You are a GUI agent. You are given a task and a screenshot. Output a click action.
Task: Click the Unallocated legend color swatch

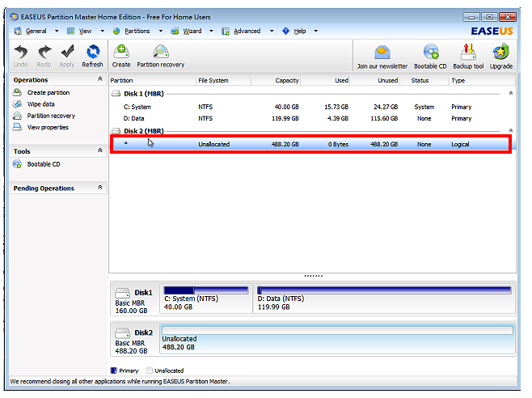pyautogui.click(x=150, y=370)
